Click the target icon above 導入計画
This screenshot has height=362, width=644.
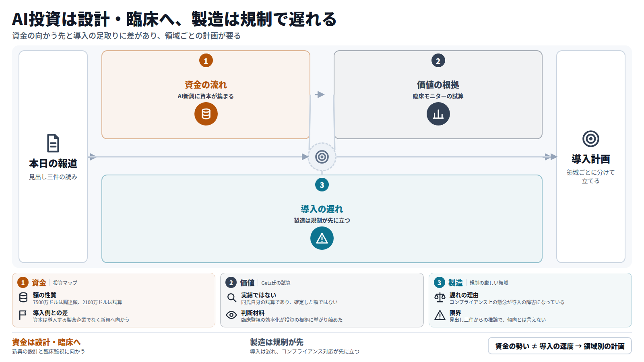pos(591,139)
